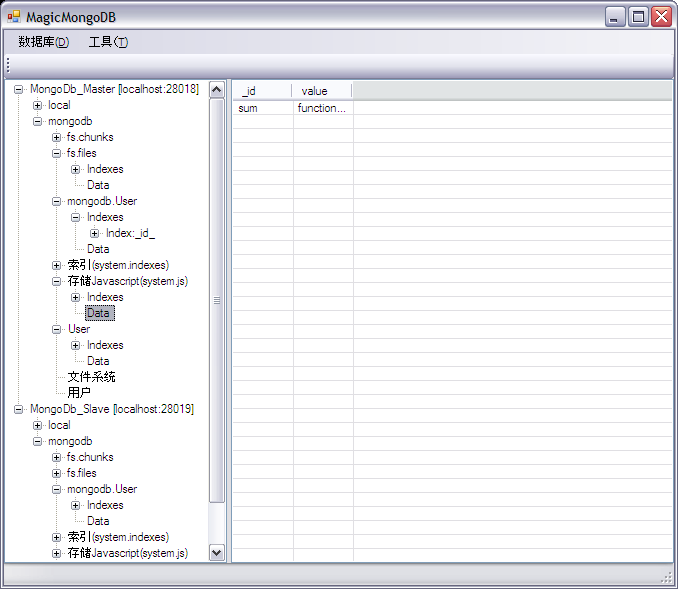
Task: Collapse mongodb.User under MongoDb_Master
Action: (x=56, y=202)
